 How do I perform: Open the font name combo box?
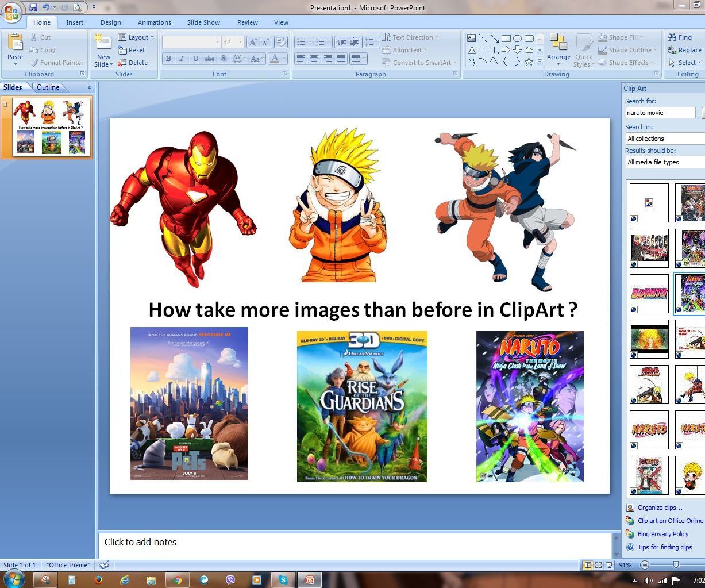191,42
